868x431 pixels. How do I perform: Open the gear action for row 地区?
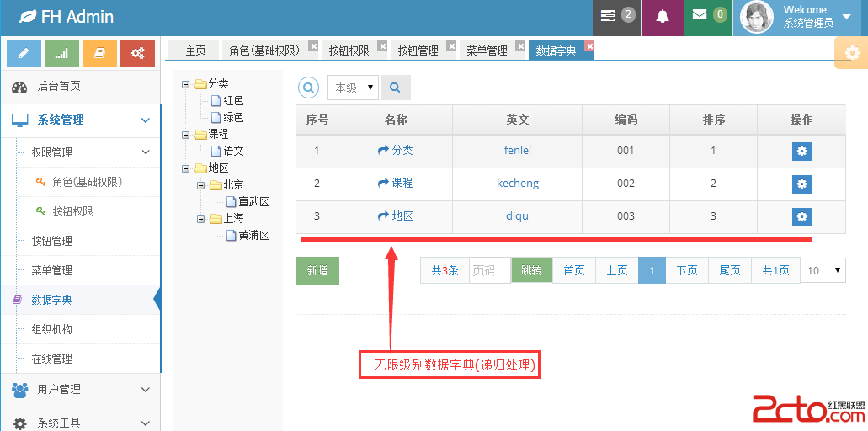pos(801,217)
